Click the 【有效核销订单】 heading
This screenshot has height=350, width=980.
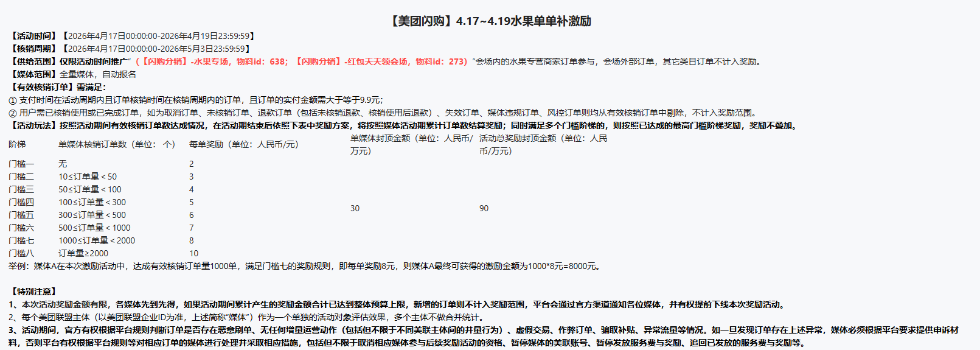pos(42,87)
